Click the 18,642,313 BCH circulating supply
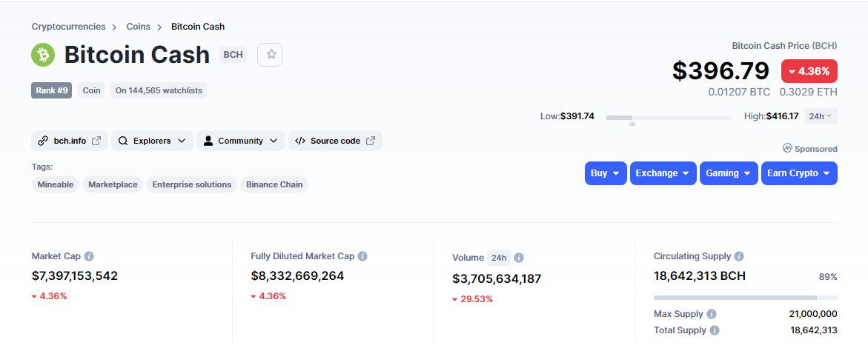This screenshot has height=354, width=868. tap(700, 275)
